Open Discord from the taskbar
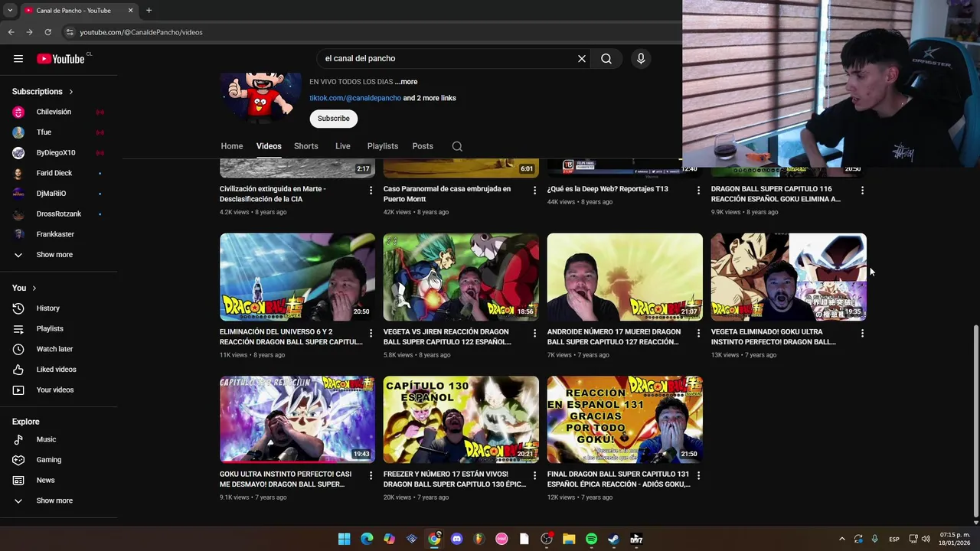This screenshot has height=551, width=980. coord(457,539)
